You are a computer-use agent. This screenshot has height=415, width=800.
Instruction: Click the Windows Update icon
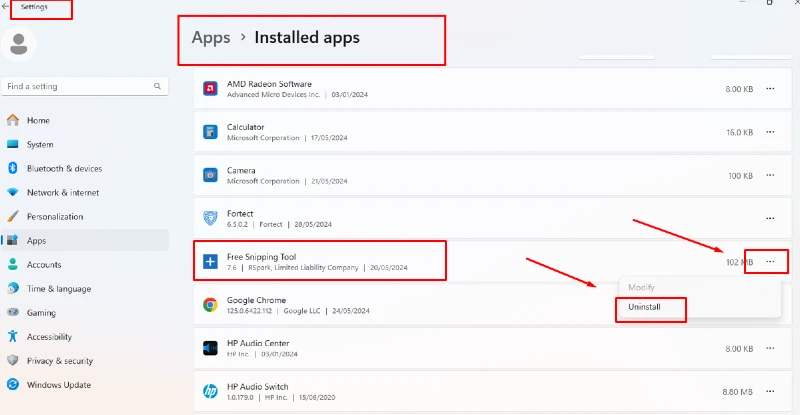[x=13, y=384]
